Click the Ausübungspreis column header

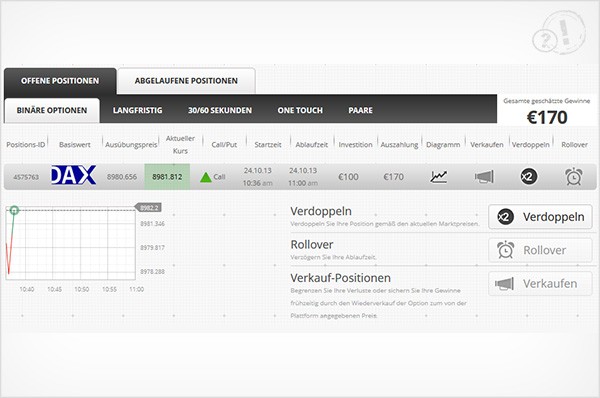click(x=131, y=145)
